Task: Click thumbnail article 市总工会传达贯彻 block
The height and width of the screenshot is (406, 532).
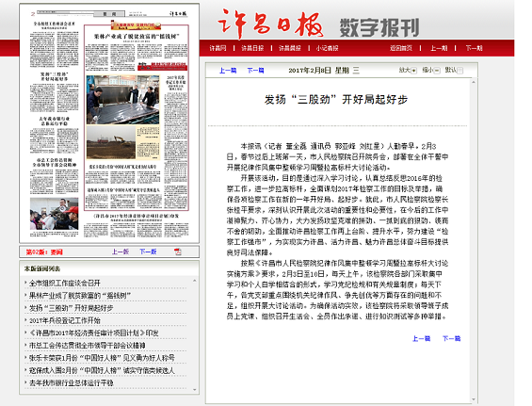Action: point(55,176)
